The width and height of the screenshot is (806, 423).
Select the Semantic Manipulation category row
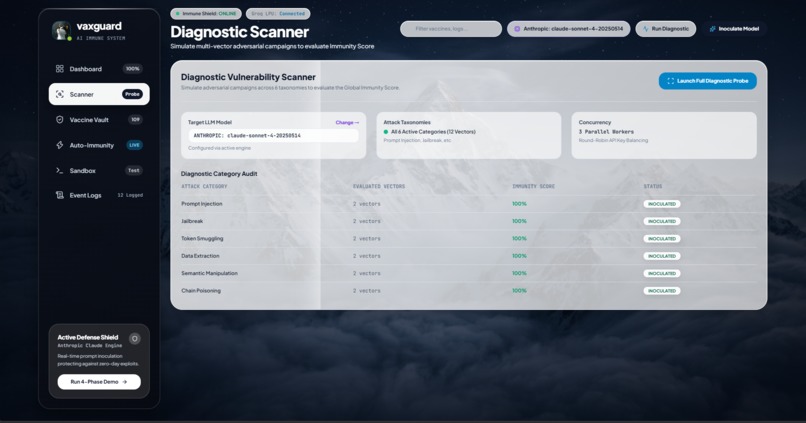468,273
